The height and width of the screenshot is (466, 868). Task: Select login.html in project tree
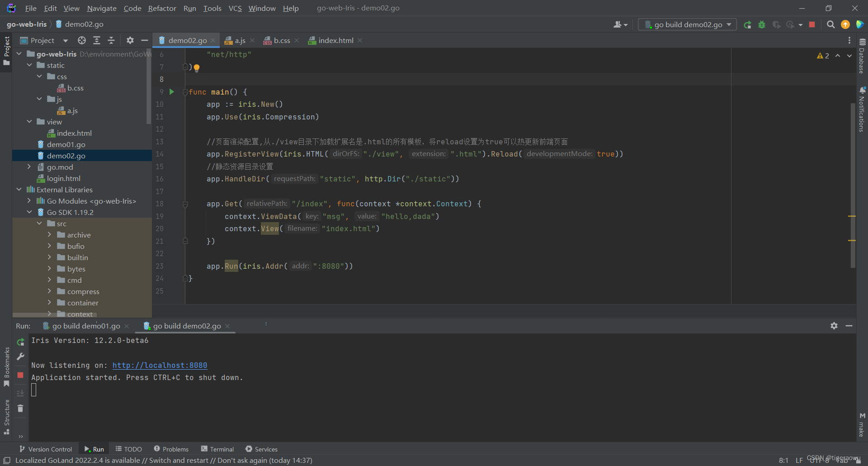coord(64,178)
